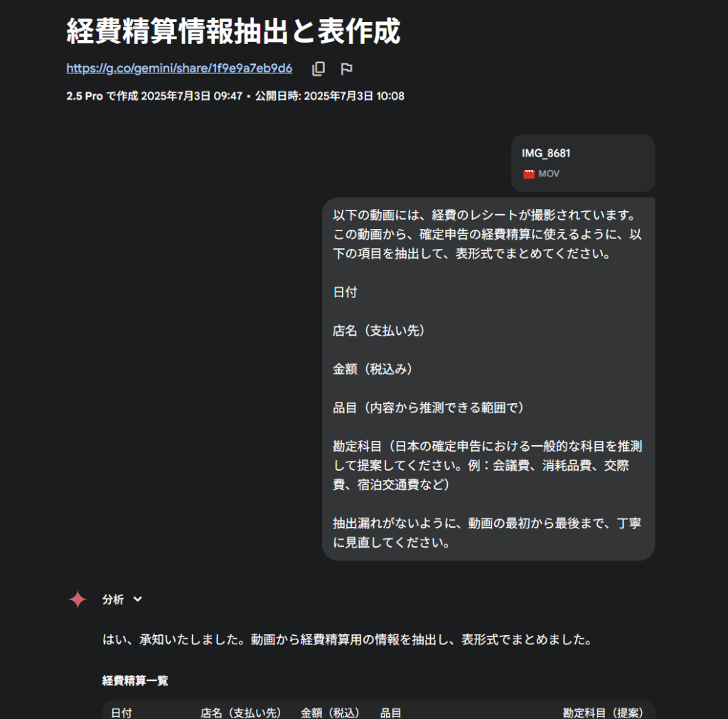The height and width of the screenshot is (719, 728).
Task: Click the 日付 table column header
Action: [x=122, y=713]
